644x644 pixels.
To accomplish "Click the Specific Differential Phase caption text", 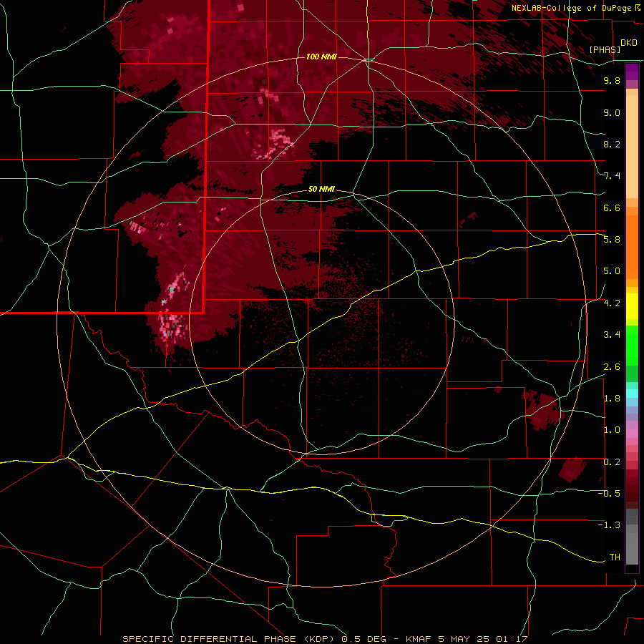I will [x=325, y=639].
